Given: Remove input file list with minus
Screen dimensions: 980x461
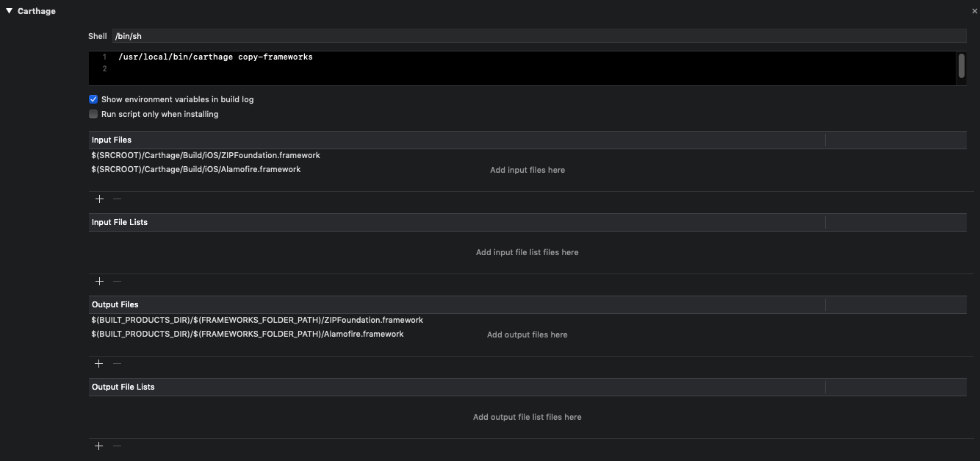Looking at the screenshot, I should point(117,281).
